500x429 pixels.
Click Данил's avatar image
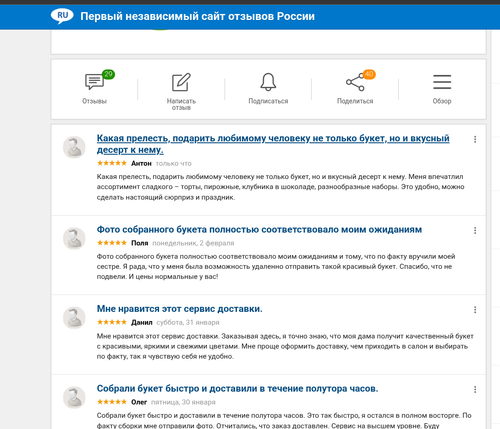click(74, 318)
